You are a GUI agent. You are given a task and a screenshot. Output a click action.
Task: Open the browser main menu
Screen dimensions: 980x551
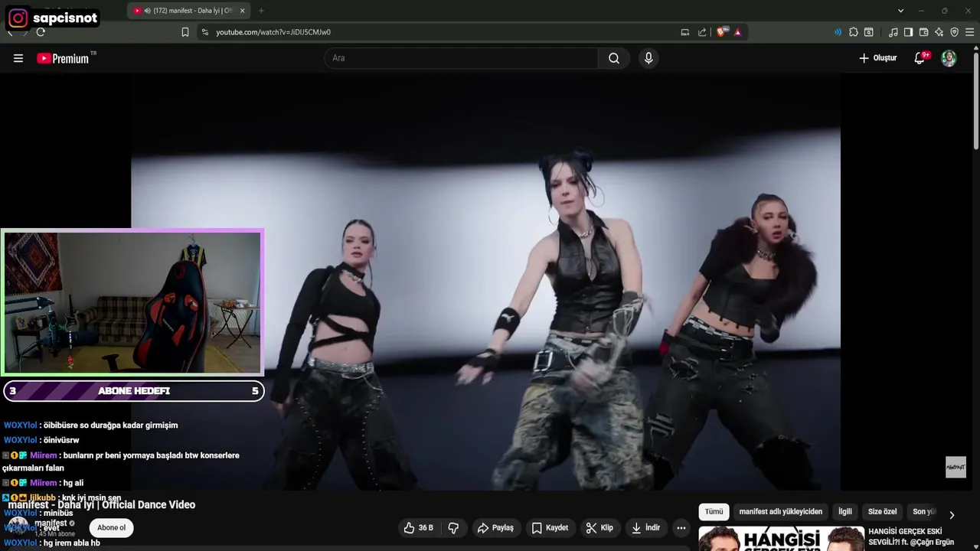970,32
